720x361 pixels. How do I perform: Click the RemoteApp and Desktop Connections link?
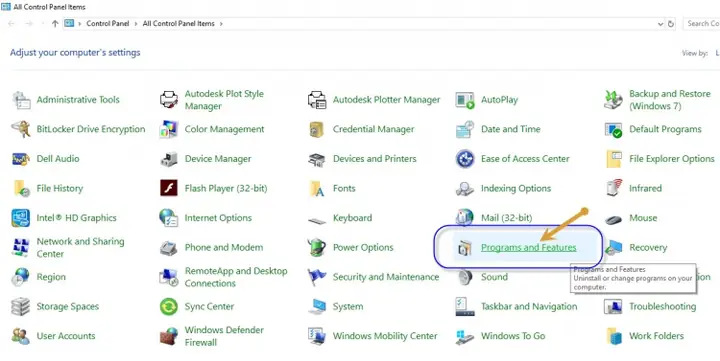[236, 277]
